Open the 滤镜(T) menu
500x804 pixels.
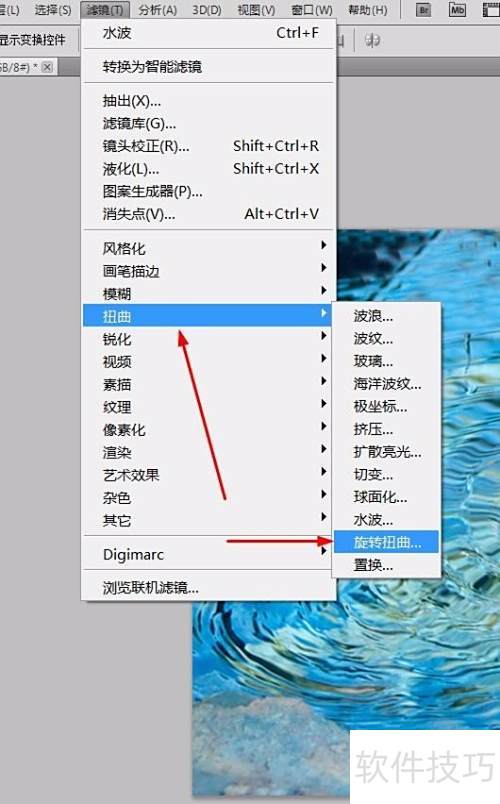pyautogui.click(x=105, y=10)
